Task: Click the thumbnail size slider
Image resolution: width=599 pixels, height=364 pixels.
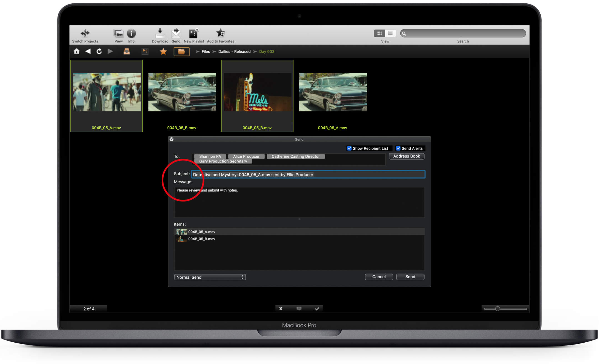Action: 497,309
